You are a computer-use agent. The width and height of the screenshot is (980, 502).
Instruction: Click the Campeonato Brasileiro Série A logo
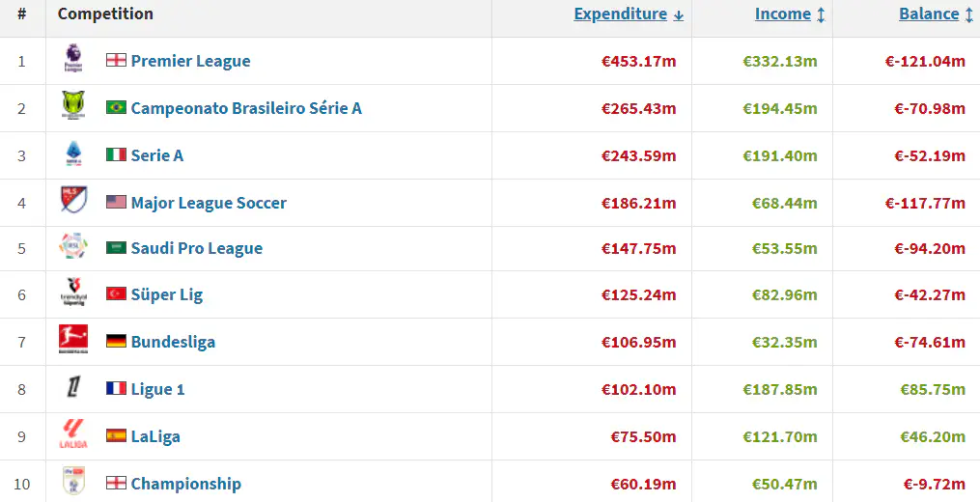[72, 107]
